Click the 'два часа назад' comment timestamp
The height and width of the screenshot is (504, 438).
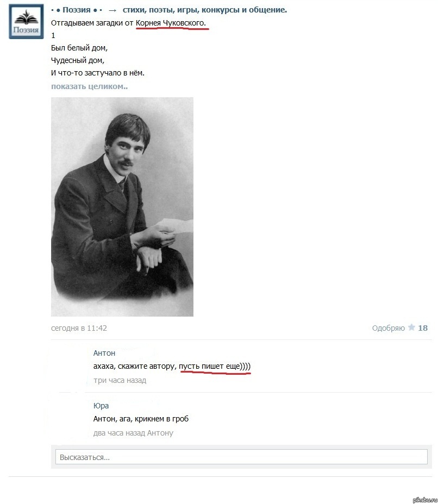coord(120,433)
